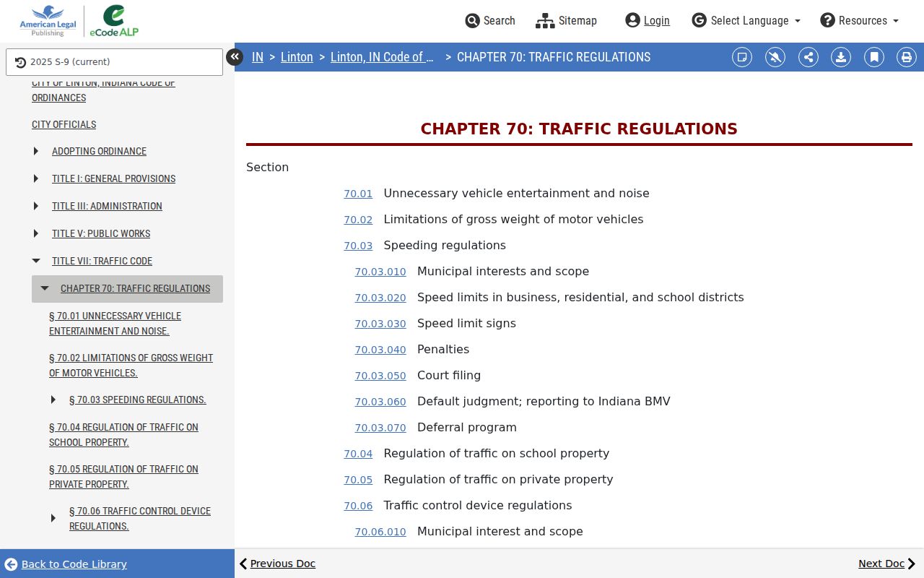This screenshot has height=578, width=924.
Task: Click Back to Code Library
Action: (x=66, y=564)
